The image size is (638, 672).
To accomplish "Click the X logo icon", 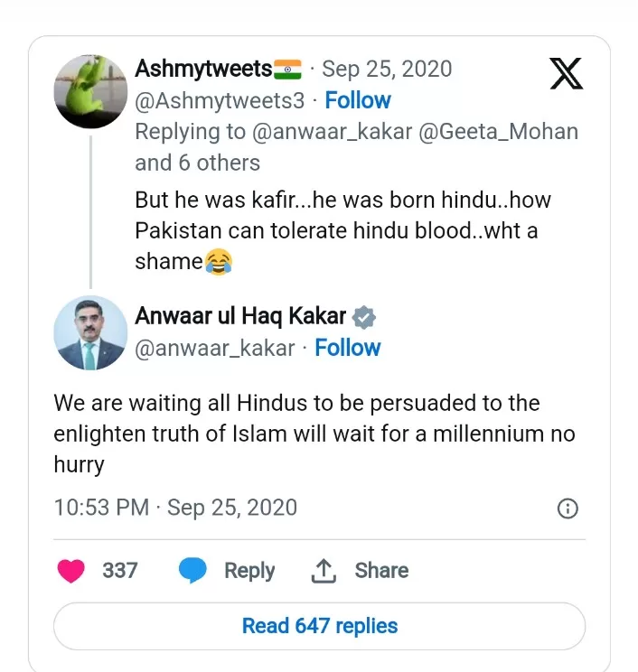I will tap(567, 73).
